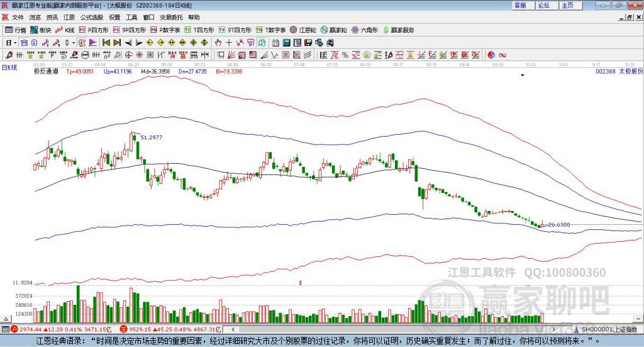Select the hand pan tool
644x347 pixels.
coord(218,43)
